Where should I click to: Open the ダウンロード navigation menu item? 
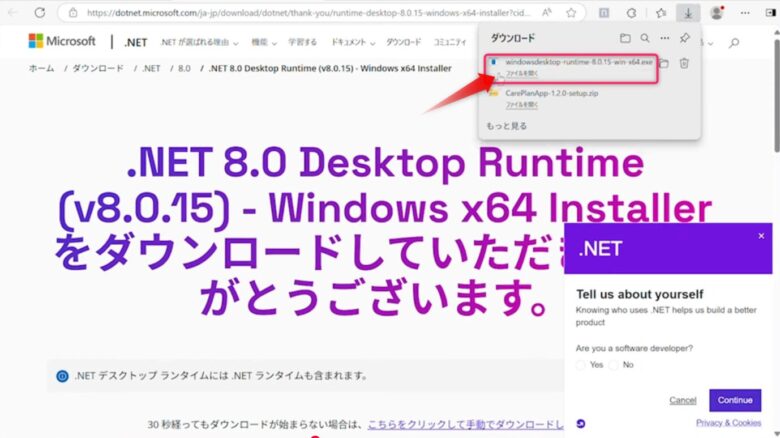[x=404, y=43]
